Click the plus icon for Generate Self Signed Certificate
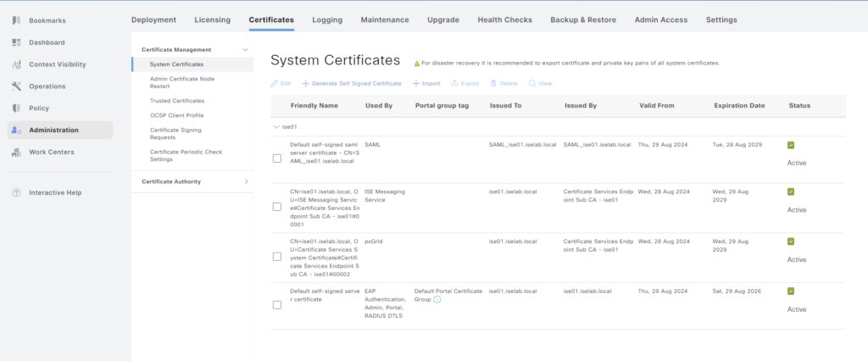This screenshot has width=868, height=361. click(305, 84)
